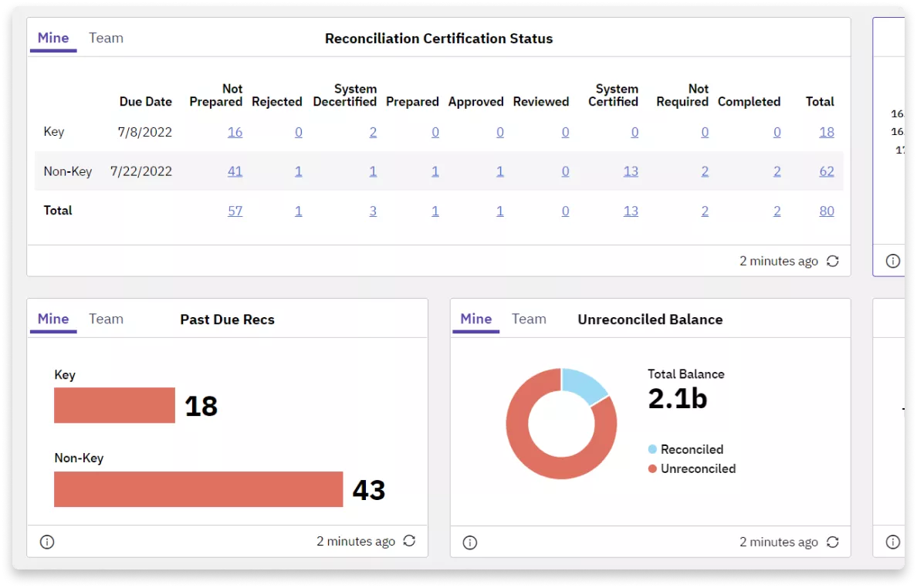Select Team tab in Past Due Recs
Screen dimensions: 917x588
pyautogui.click(x=106, y=319)
